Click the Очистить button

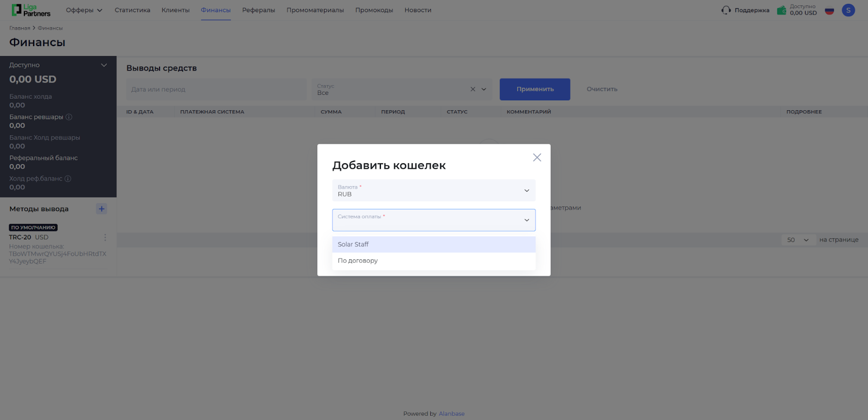coord(602,89)
